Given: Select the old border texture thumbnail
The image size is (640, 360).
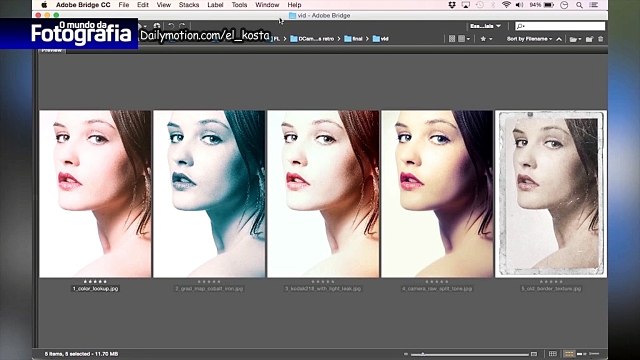Looking at the screenshot, I should click(551, 194).
